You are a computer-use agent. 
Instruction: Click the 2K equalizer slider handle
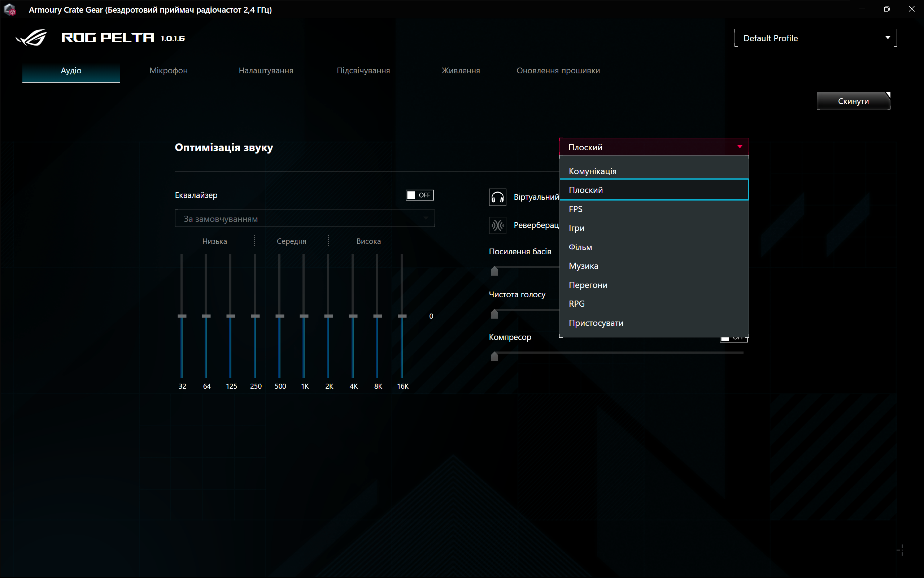click(x=328, y=316)
